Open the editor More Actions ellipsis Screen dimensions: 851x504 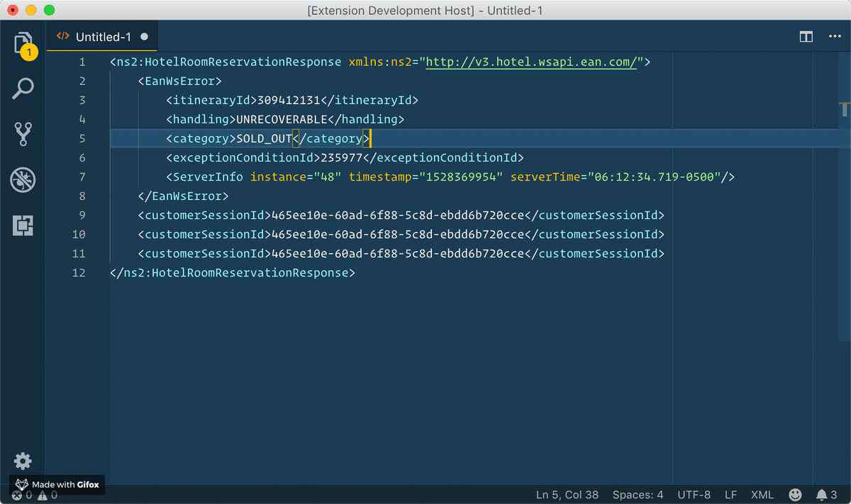pyautogui.click(x=835, y=37)
